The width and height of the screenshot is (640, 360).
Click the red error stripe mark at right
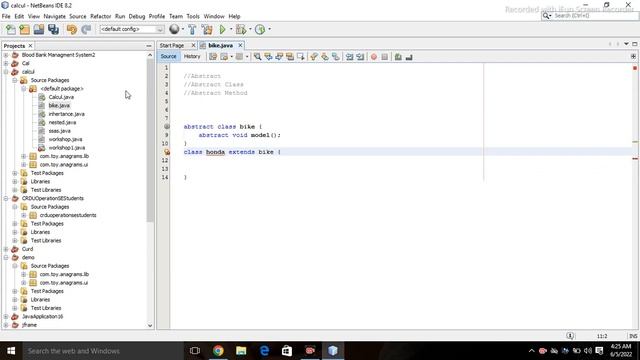(x=635, y=158)
